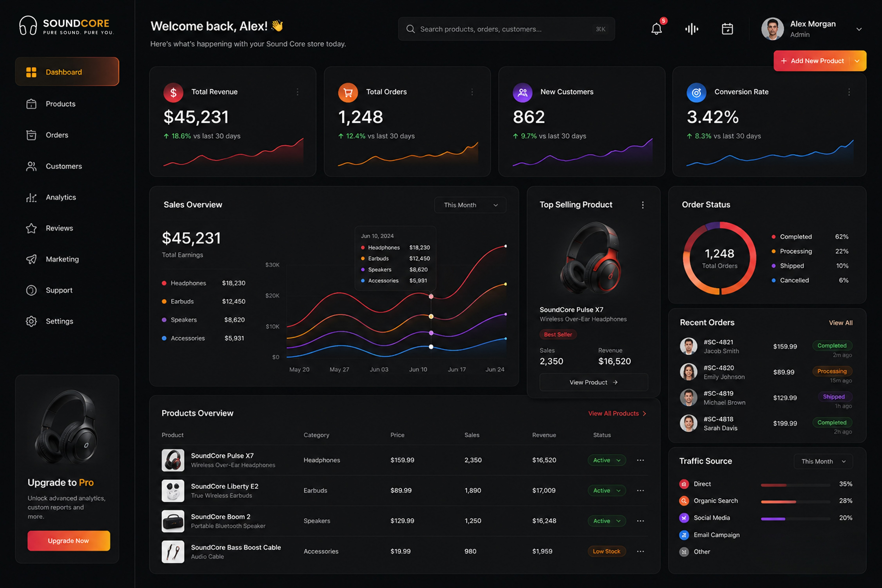Click the audio waveform icon in header
This screenshot has height=588, width=882.
tap(691, 29)
